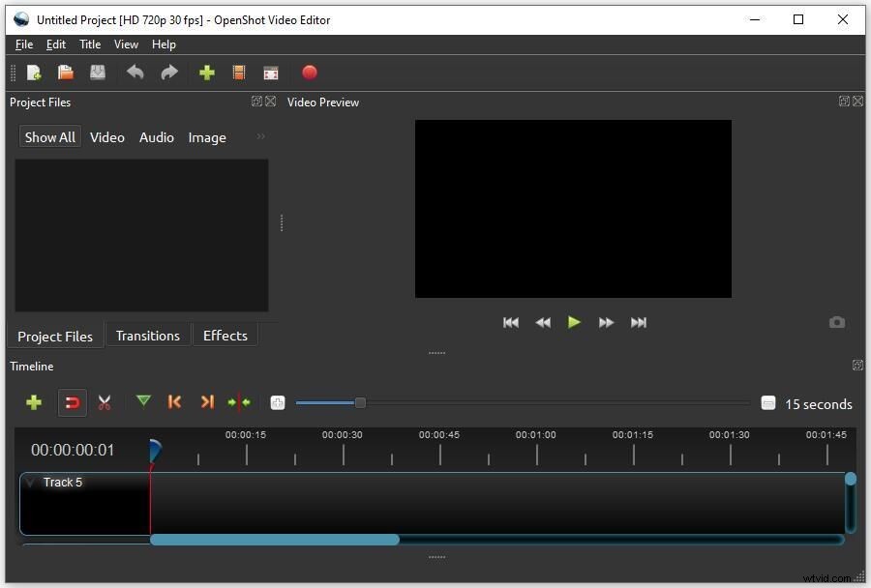The image size is (871, 588).
Task: Open the Title menu
Action: click(89, 44)
